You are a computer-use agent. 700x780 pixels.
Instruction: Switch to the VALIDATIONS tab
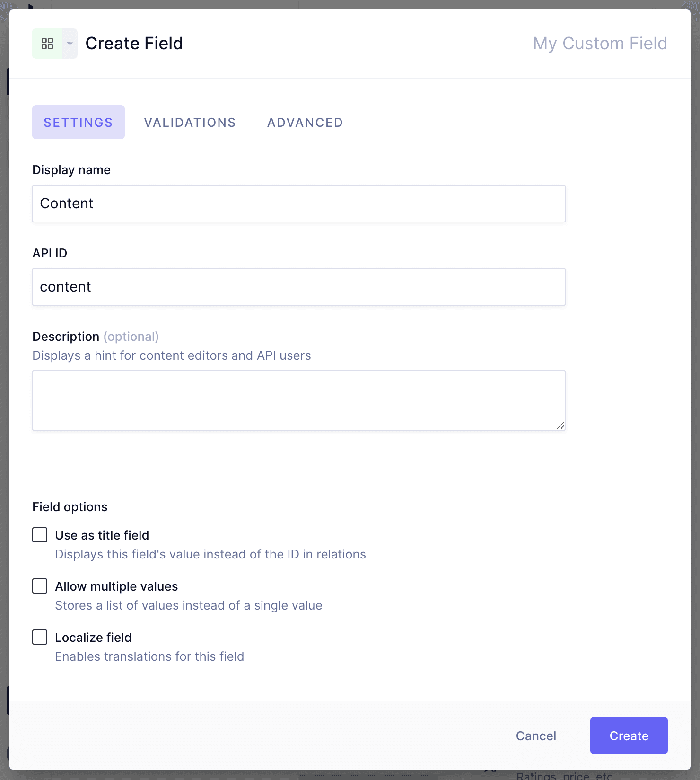(x=190, y=122)
